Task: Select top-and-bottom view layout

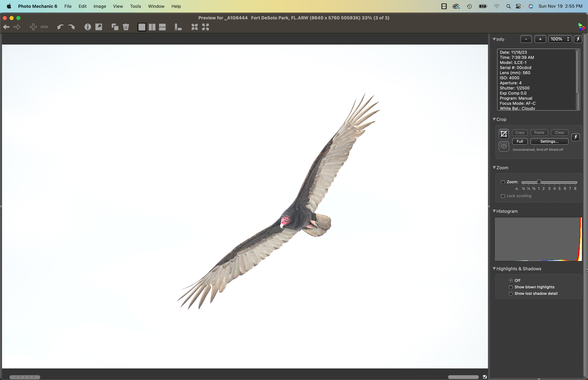Action: [x=162, y=27]
